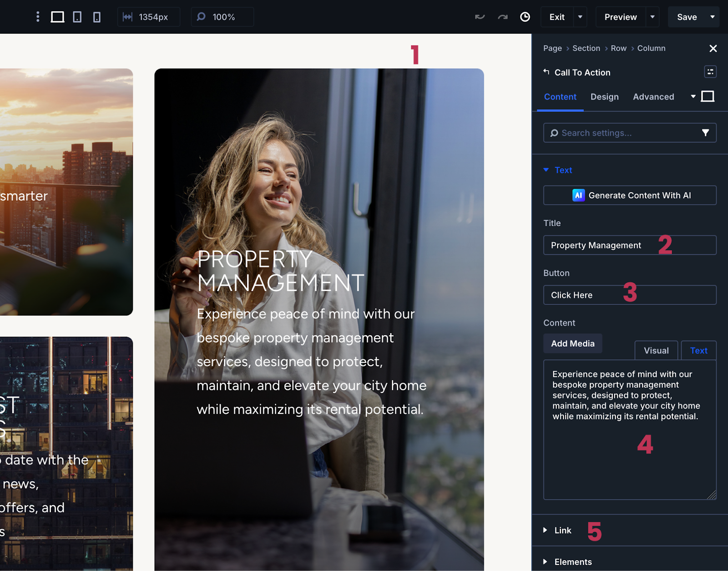The height and width of the screenshot is (571, 728).
Task: Click the zoom magnifier icon
Action: 201,17
